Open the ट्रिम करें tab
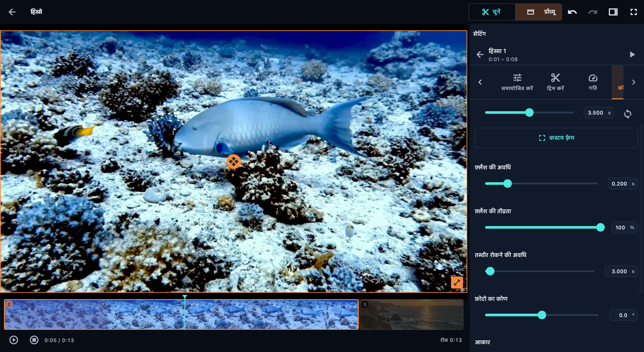Image resolution: width=644 pixels, height=352 pixels. click(x=555, y=82)
